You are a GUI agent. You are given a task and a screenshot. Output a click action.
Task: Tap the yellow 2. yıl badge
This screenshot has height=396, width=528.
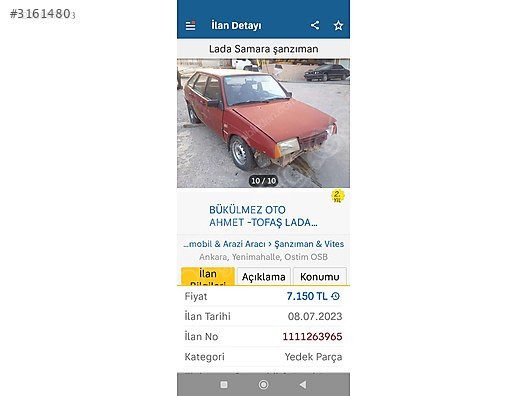point(337,196)
